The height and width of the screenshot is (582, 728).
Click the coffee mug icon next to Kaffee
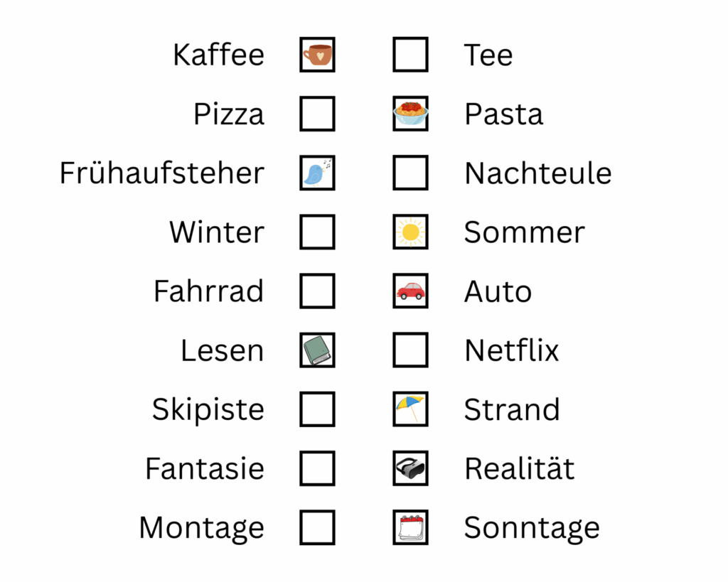point(317,55)
